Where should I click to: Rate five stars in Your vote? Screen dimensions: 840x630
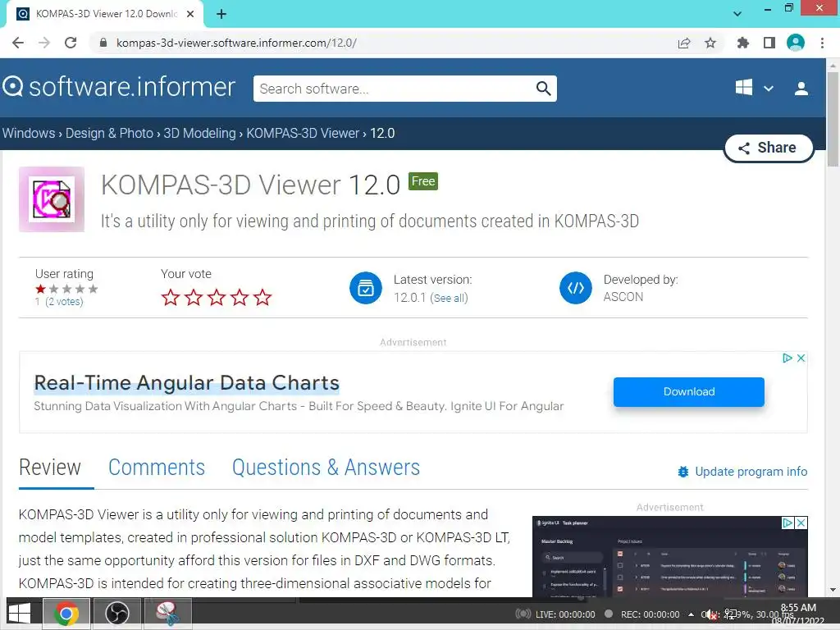(262, 297)
